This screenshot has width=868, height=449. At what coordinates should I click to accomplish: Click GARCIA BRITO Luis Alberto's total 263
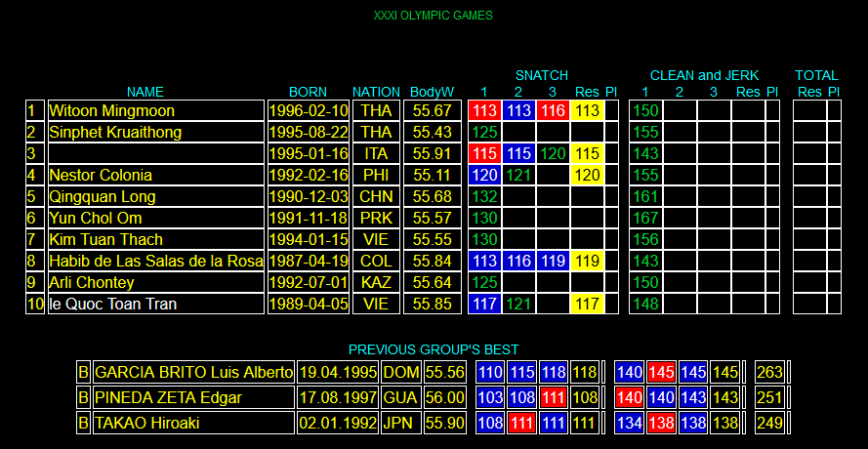[x=769, y=373]
